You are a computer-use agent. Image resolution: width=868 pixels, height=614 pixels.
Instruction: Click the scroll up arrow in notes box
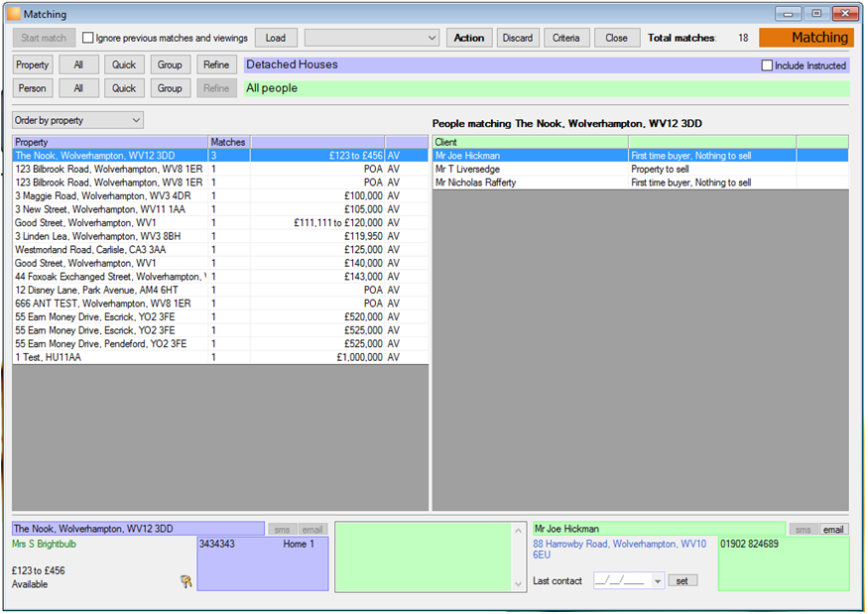click(518, 531)
